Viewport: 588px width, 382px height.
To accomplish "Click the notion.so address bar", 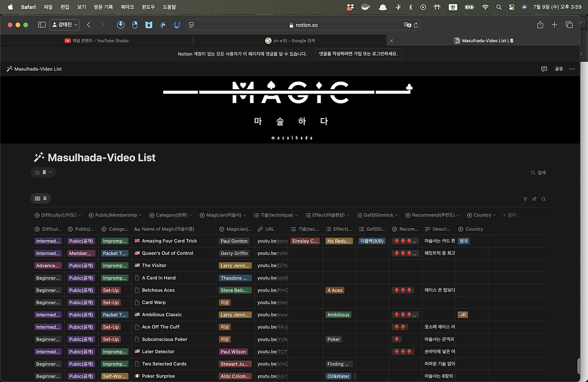I will tap(303, 25).
